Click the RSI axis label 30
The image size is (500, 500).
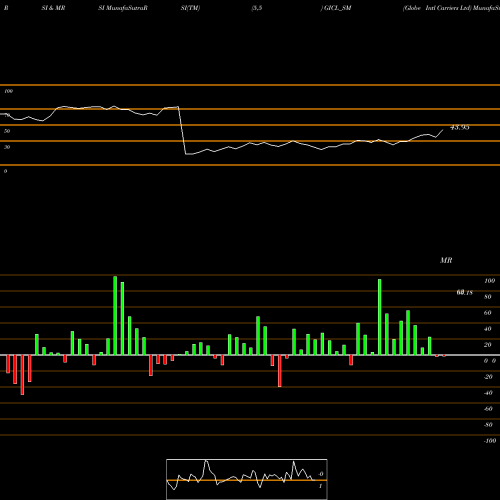coord(7,147)
